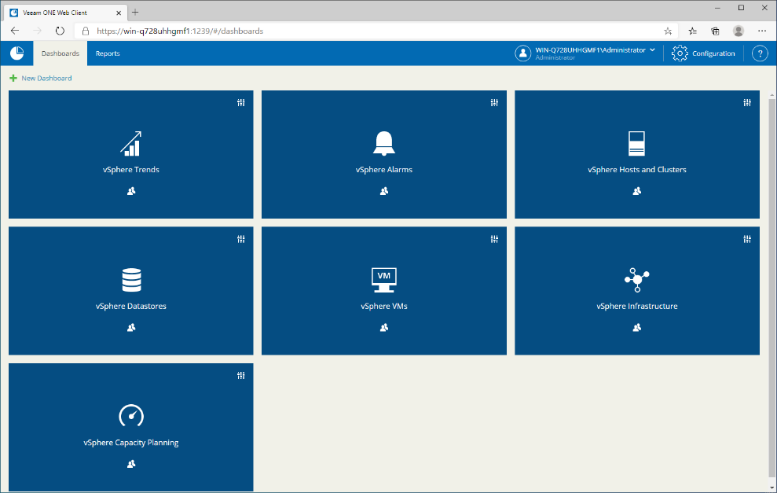Open browser collections icon
The height and width of the screenshot is (493, 777).
[x=715, y=31]
